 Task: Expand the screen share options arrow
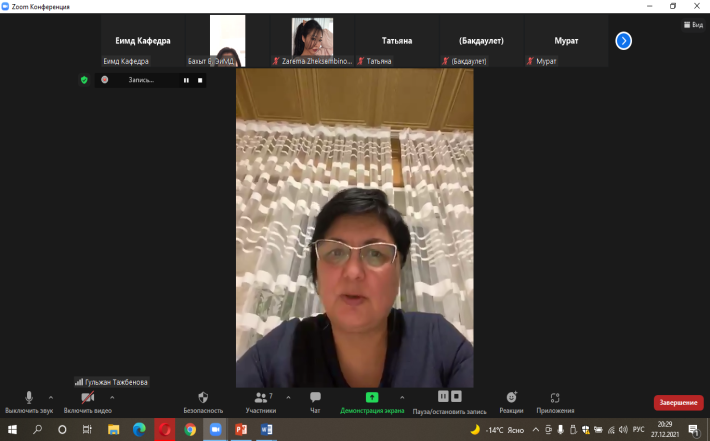click(402, 397)
